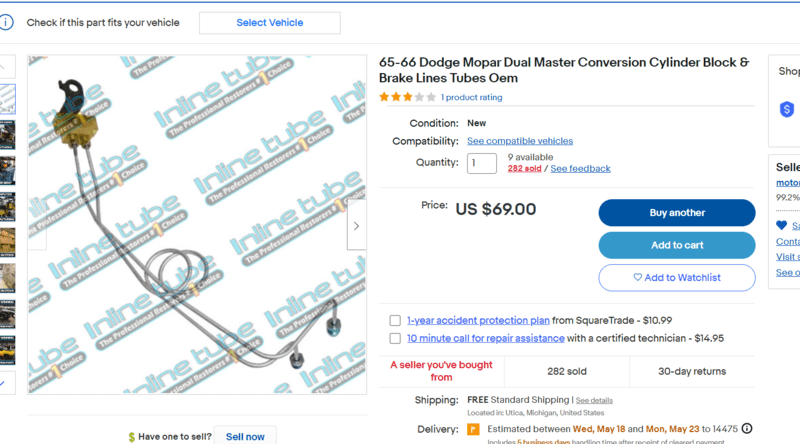800x444 pixels.
Task: Click the heart save seller icon
Action: [x=782, y=225]
